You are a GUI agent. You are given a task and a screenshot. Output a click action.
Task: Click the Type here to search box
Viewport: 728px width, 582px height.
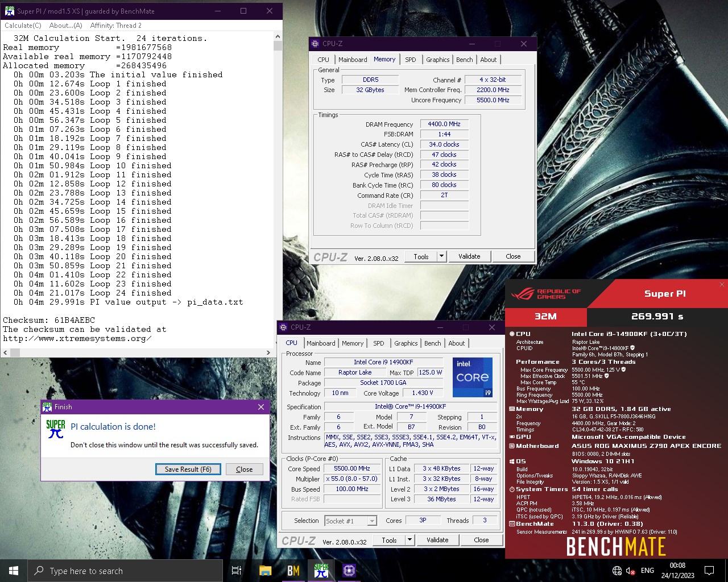pos(125,571)
